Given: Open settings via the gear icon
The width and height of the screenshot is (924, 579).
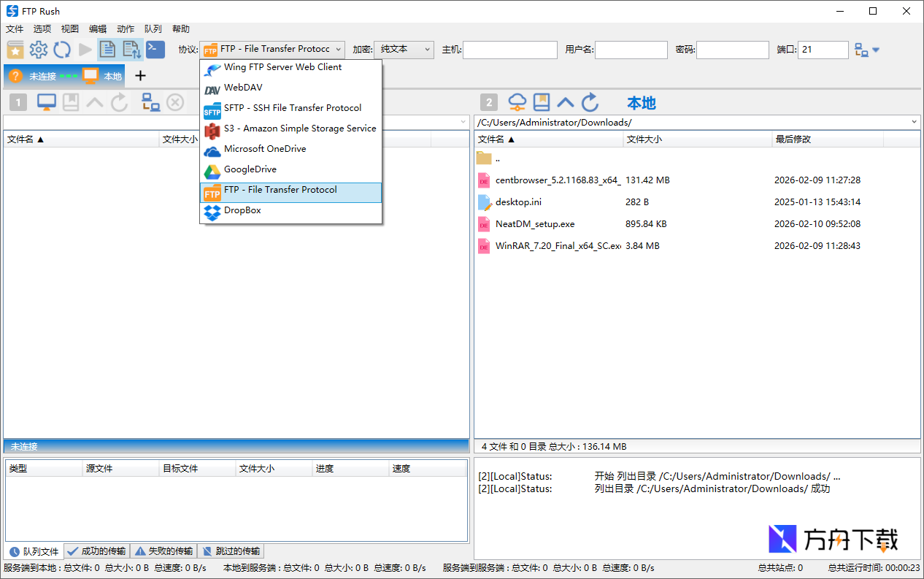Looking at the screenshot, I should coord(38,50).
